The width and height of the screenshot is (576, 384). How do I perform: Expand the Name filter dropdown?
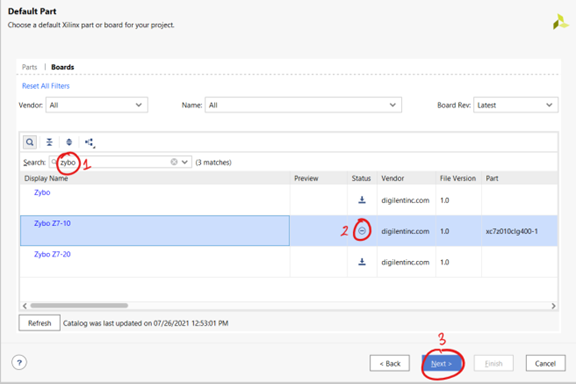[303, 105]
